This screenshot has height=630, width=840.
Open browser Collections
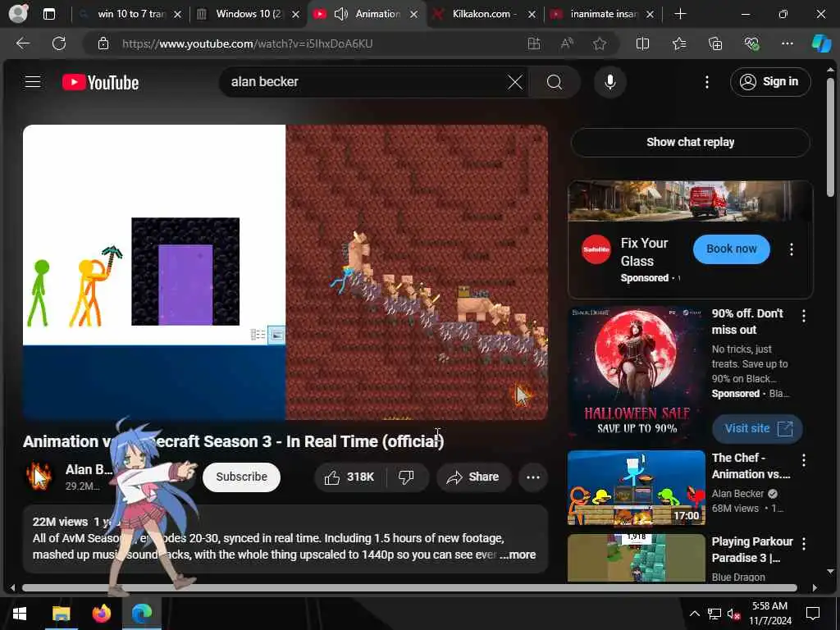715,43
